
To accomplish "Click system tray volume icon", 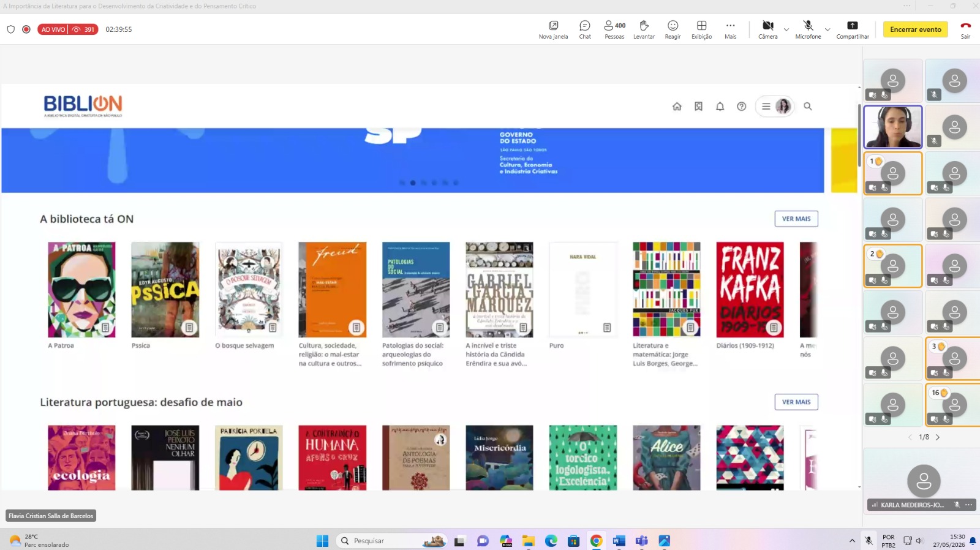I will 919,541.
